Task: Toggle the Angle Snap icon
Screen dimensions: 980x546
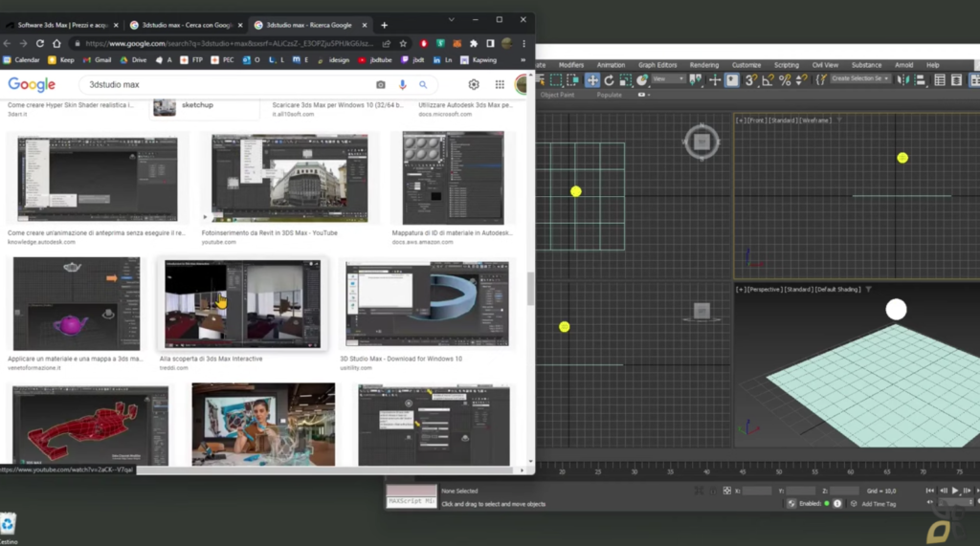Action: point(768,80)
